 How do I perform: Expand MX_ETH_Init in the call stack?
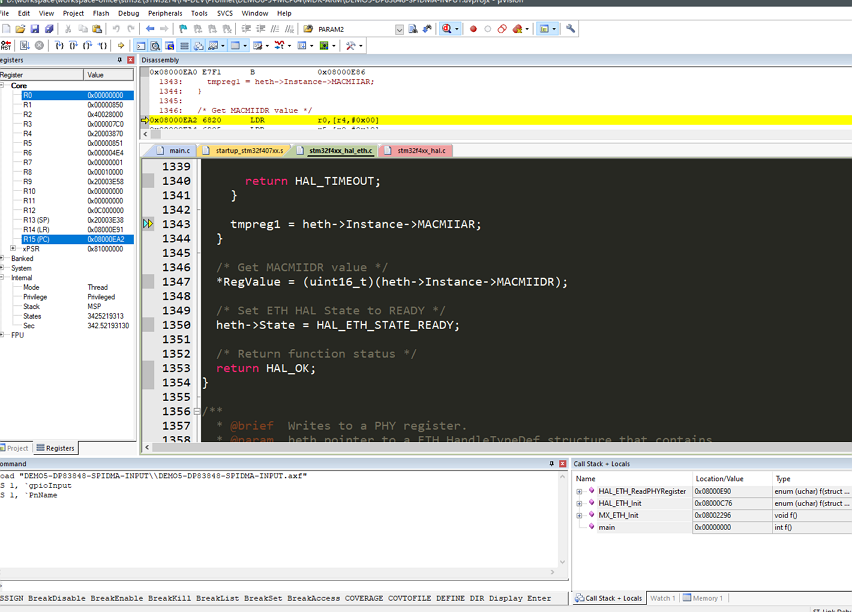579,515
